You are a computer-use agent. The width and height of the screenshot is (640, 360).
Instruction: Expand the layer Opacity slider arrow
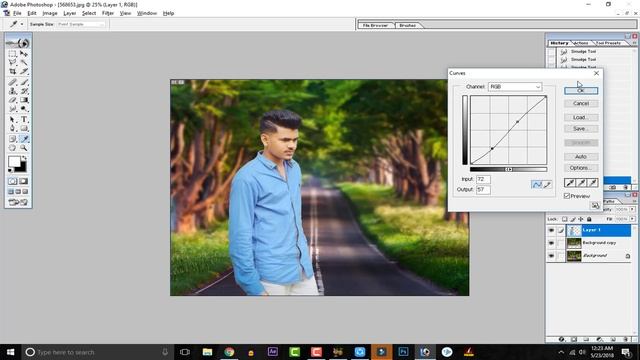click(632, 209)
